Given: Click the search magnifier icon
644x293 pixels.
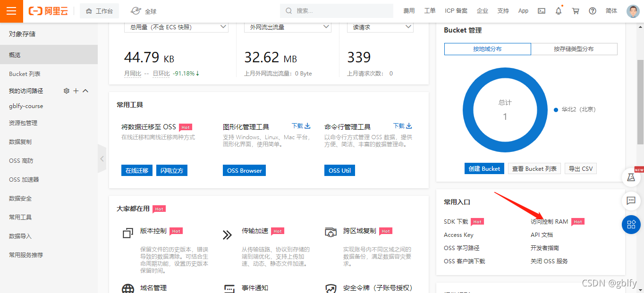Looking at the screenshot, I should pyautogui.click(x=288, y=11).
